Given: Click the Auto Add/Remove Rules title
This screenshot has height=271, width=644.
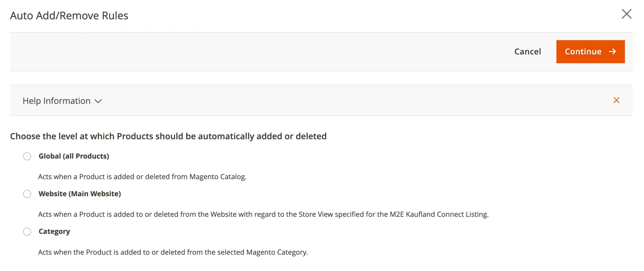Looking at the screenshot, I should point(69,16).
